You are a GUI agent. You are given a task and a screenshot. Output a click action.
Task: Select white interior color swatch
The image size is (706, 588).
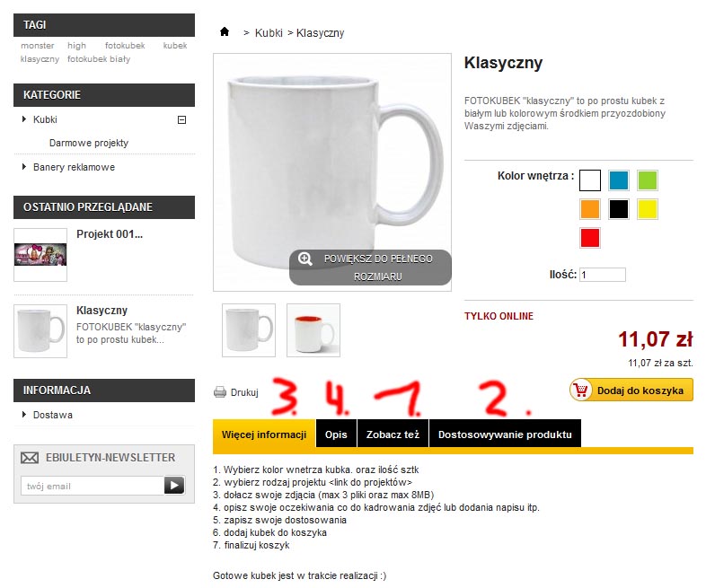point(590,180)
